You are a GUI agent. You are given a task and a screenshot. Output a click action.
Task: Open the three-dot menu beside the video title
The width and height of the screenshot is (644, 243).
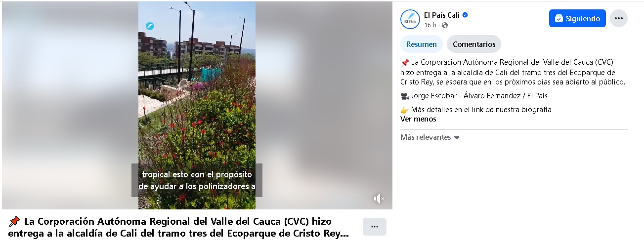(374, 227)
